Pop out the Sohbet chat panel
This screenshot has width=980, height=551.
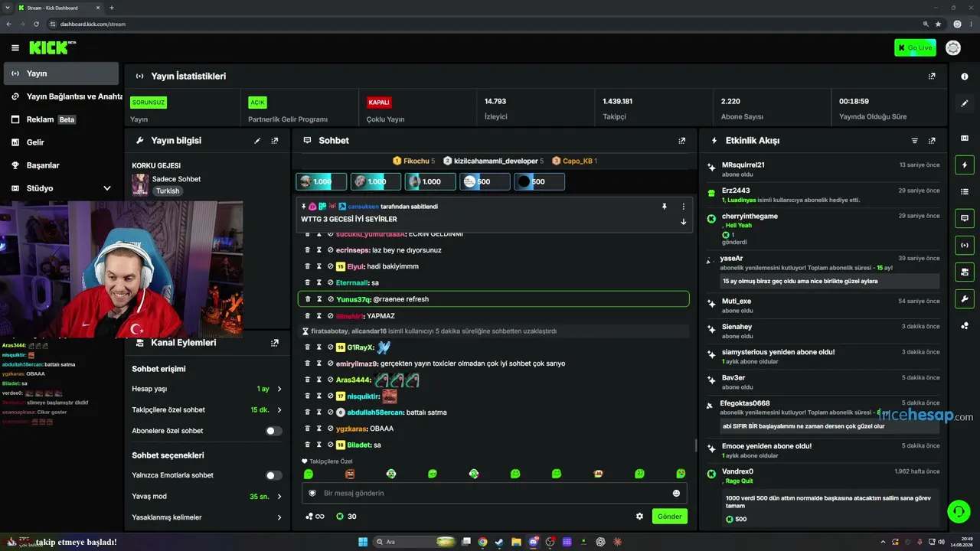(x=682, y=141)
